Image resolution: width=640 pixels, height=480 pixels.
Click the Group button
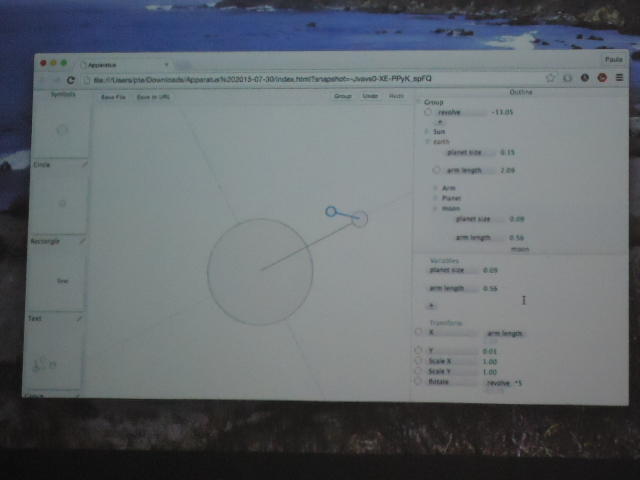coord(343,96)
